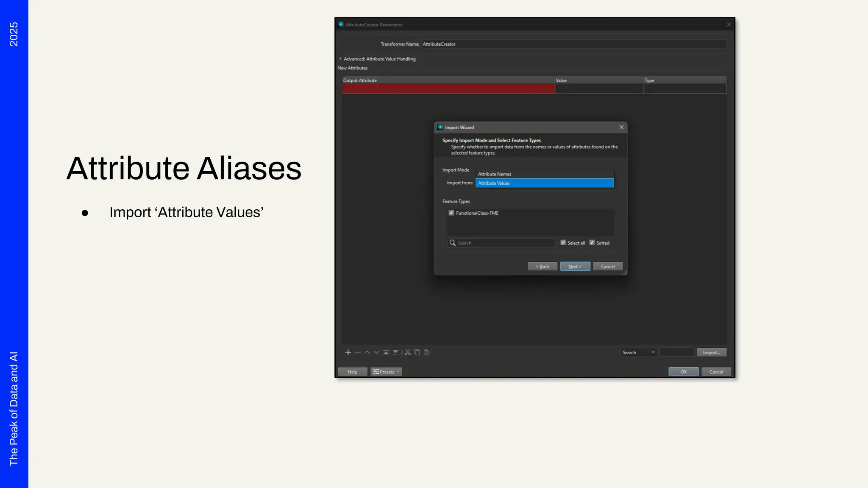Close the Import Wizard dialog
Image resolution: width=868 pixels, height=488 pixels.
tap(621, 128)
